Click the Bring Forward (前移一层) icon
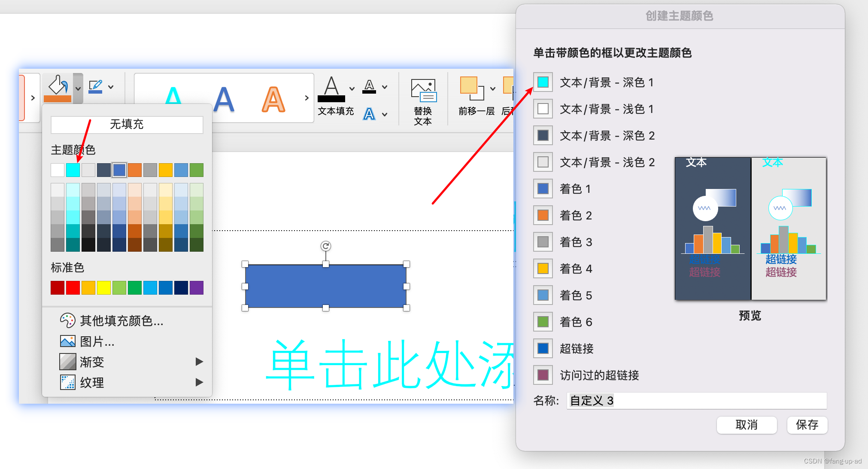Screen dimensions: 868x469 [472, 88]
